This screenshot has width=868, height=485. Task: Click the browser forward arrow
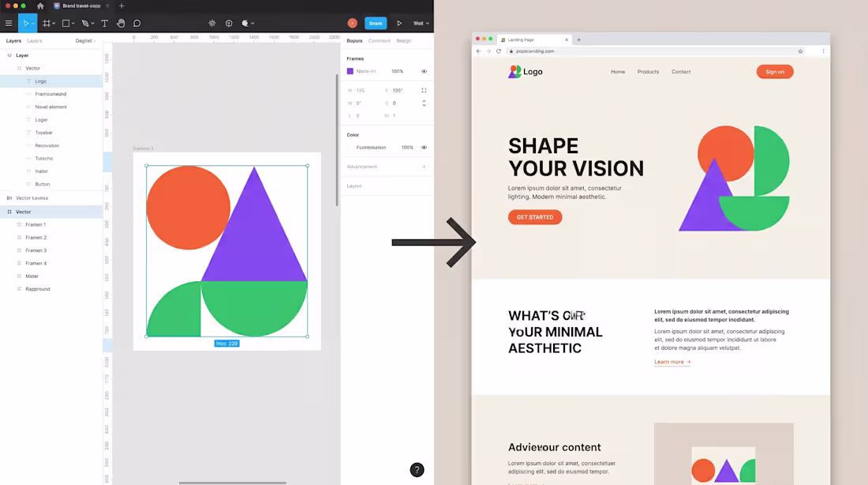[488, 51]
